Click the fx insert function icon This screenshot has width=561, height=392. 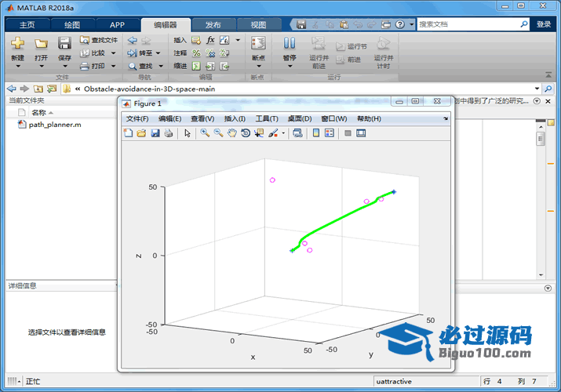tap(210, 40)
